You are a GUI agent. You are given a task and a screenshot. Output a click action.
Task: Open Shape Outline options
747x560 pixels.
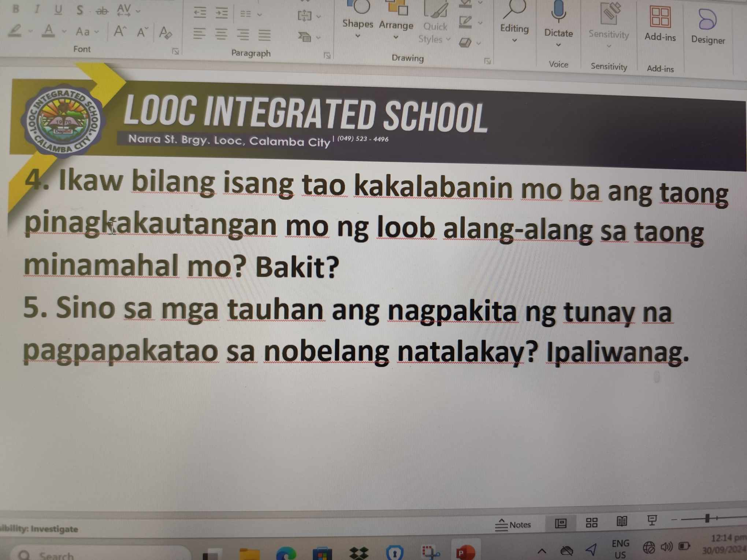point(470,22)
